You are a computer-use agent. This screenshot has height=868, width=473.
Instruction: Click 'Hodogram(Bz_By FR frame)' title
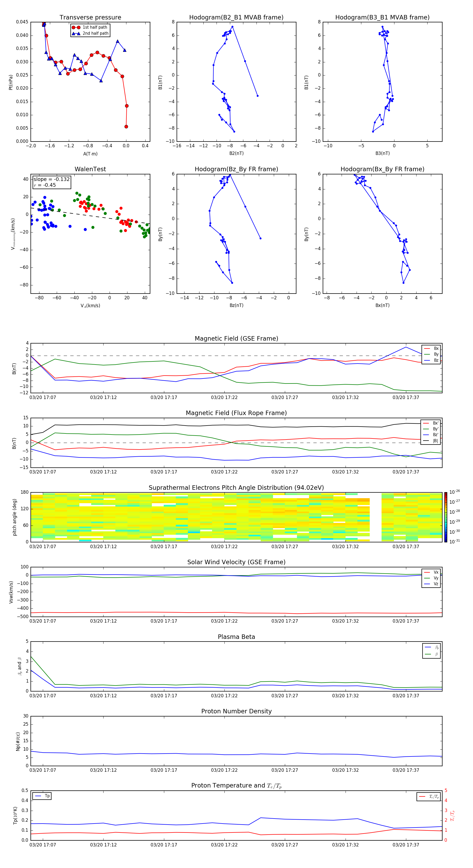(236, 169)
